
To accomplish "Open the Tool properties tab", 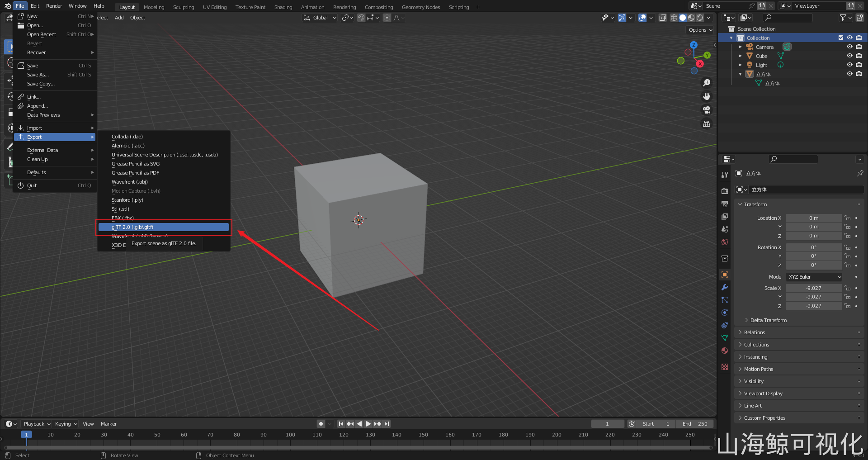I will [725, 175].
